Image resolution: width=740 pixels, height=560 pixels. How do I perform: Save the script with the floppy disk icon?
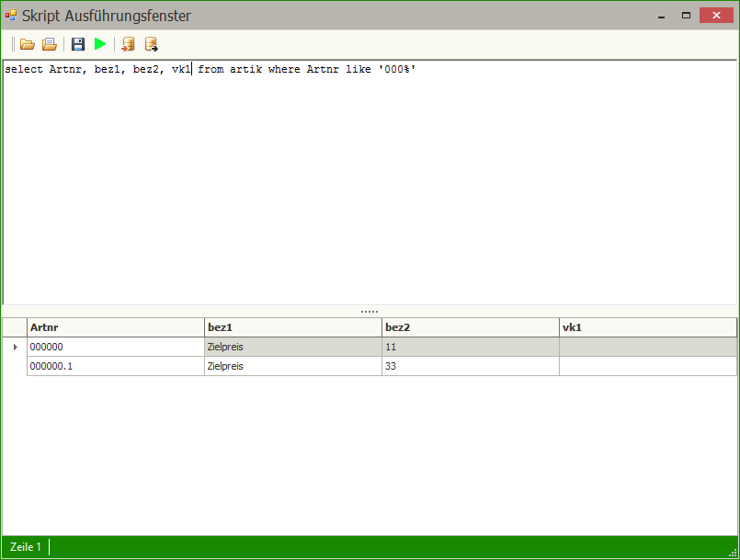pyautogui.click(x=78, y=44)
